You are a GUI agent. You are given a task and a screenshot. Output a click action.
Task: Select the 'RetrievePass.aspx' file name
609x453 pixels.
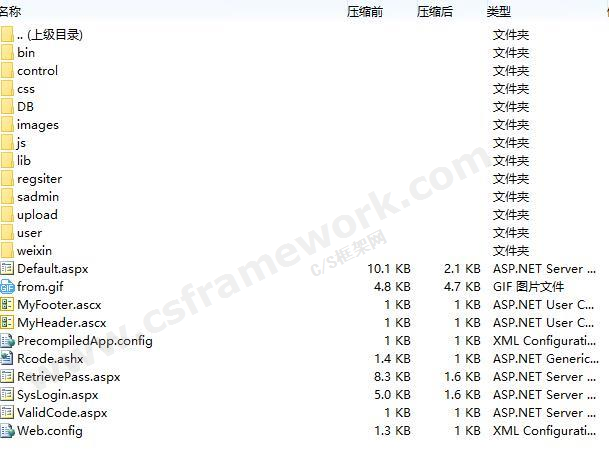click(x=69, y=377)
